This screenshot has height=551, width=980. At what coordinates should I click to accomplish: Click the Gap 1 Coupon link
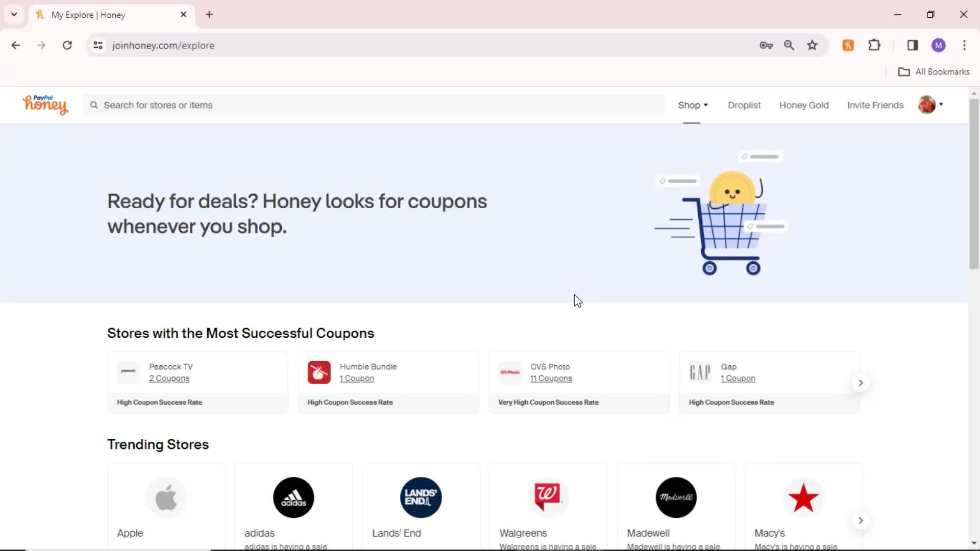tap(738, 379)
